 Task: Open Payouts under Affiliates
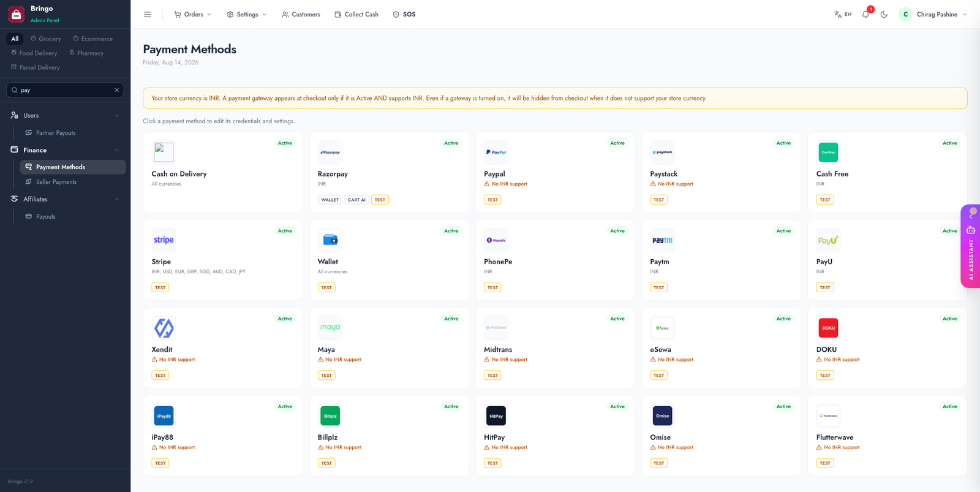(x=73, y=217)
